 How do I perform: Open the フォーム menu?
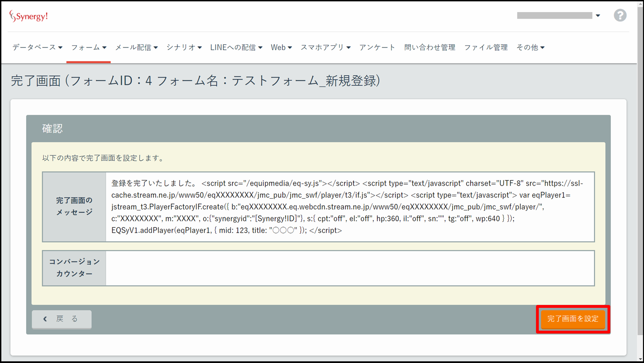pos(88,48)
